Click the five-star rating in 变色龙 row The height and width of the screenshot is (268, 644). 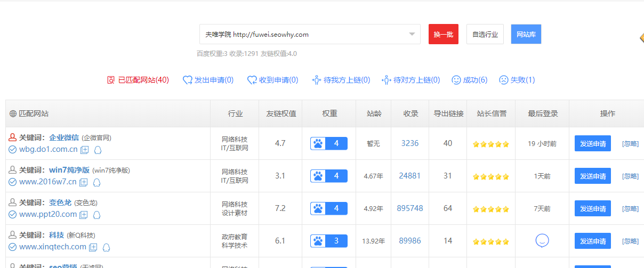tap(490, 209)
